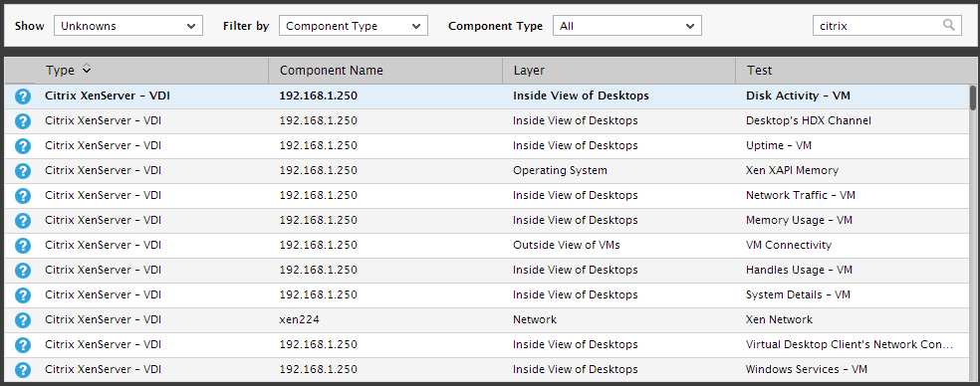This screenshot has height=386, width=980.
Task: Select the Xen XAPI Memory test cell
Action: tap(793, 170)
